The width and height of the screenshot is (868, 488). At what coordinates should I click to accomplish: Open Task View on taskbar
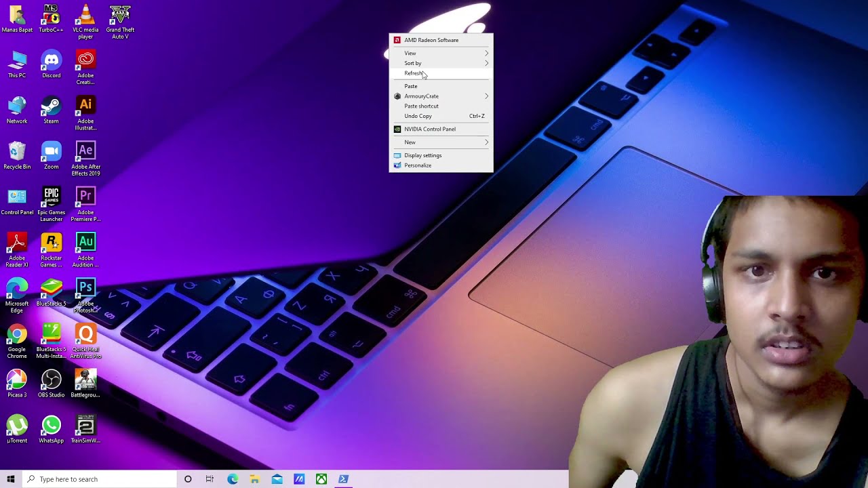tap(210, 479)
